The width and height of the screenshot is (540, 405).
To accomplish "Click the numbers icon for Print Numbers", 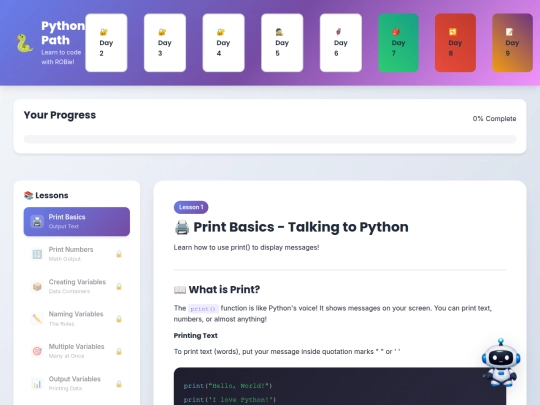I will coord(37,254).
